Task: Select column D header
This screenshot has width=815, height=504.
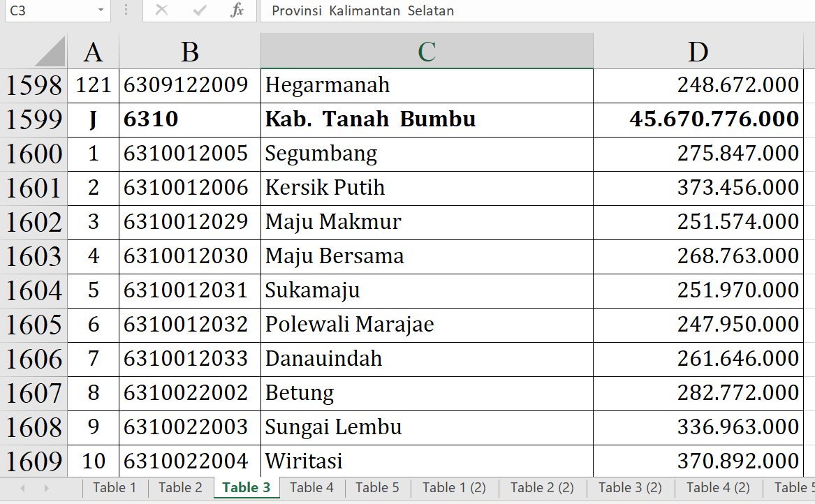Action: (x=698, y=52)
